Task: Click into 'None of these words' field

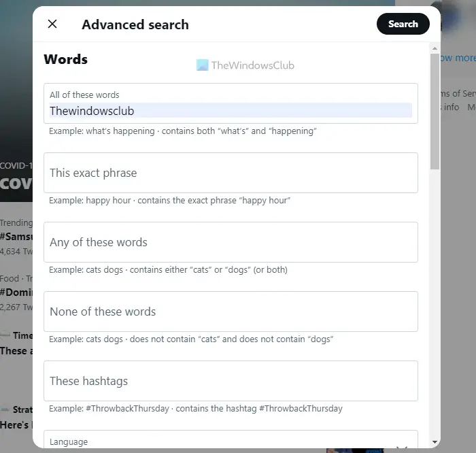Action: [231, 312]
